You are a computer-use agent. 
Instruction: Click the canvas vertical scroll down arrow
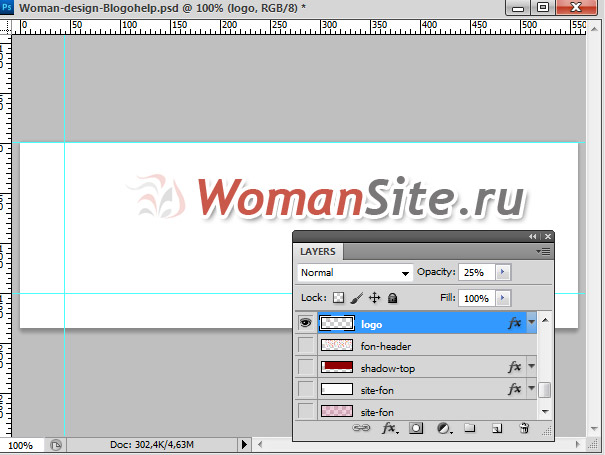click(595, 429)
